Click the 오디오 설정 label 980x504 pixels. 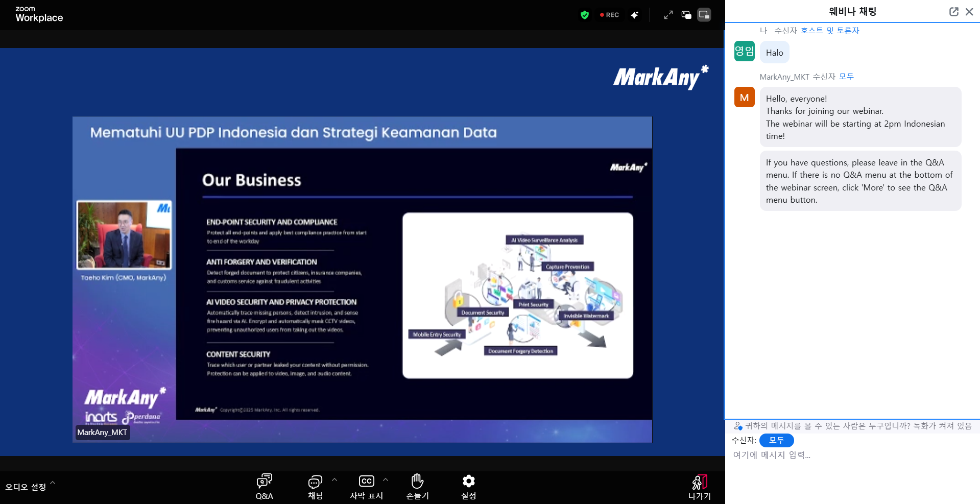(26, 487)
